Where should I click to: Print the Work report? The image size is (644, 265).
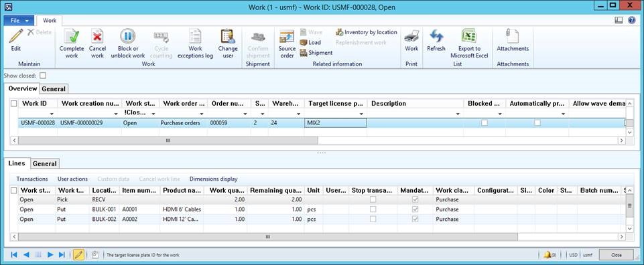point(411,41)
